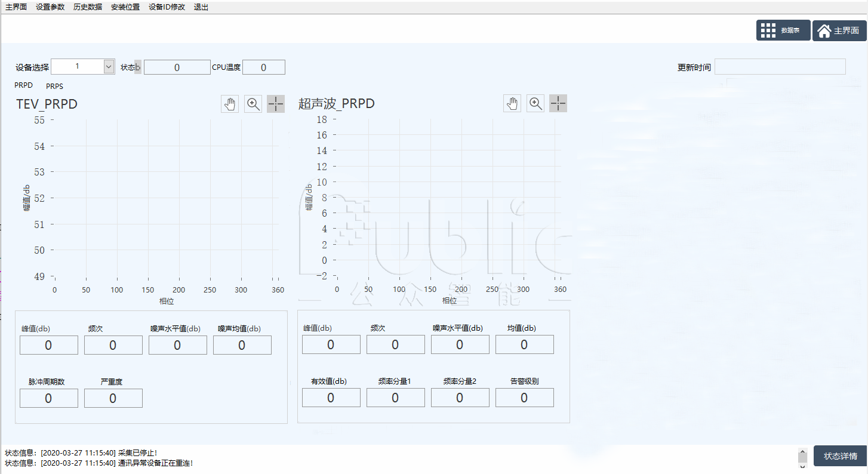The image size is (868, 474).
Task: Open the 设置参数 menu
Action: 50,7
